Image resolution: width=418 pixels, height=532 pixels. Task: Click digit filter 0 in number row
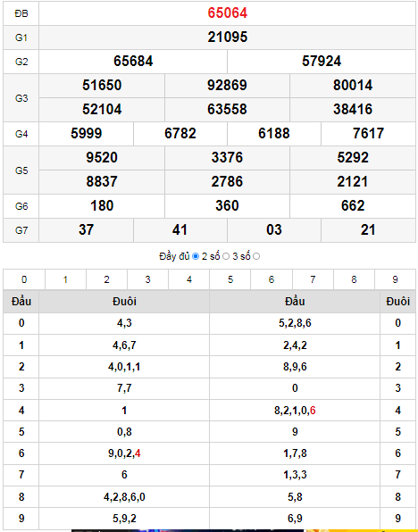24,279
